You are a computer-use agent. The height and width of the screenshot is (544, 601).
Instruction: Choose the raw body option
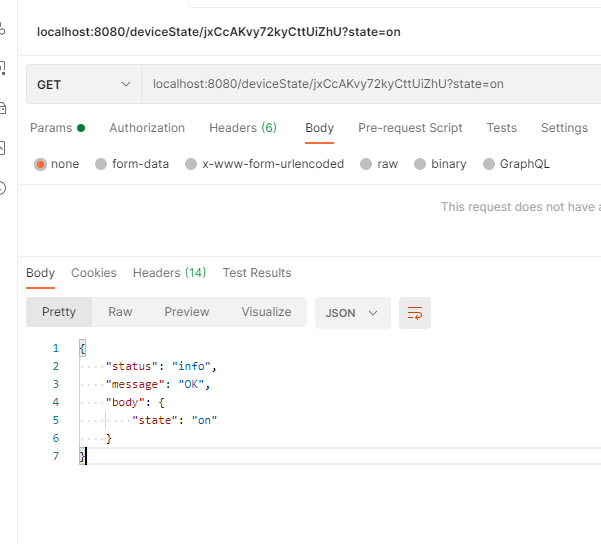point(379,164)
